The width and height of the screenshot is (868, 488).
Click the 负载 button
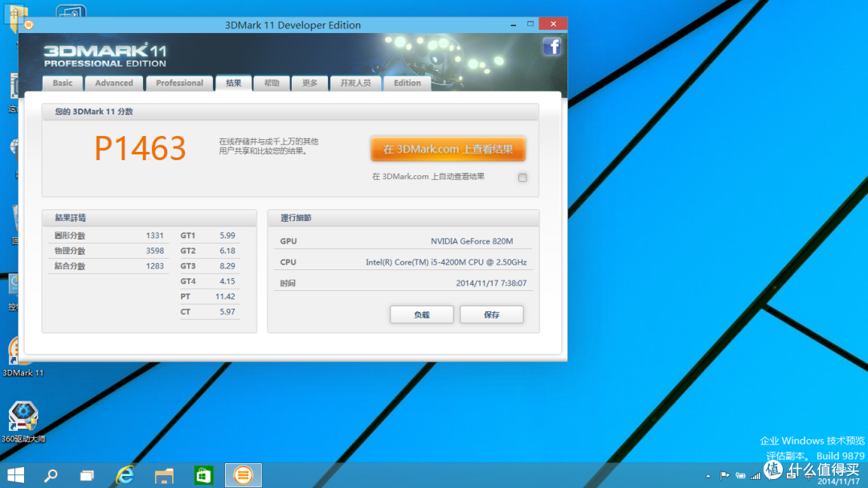point(422,314)
